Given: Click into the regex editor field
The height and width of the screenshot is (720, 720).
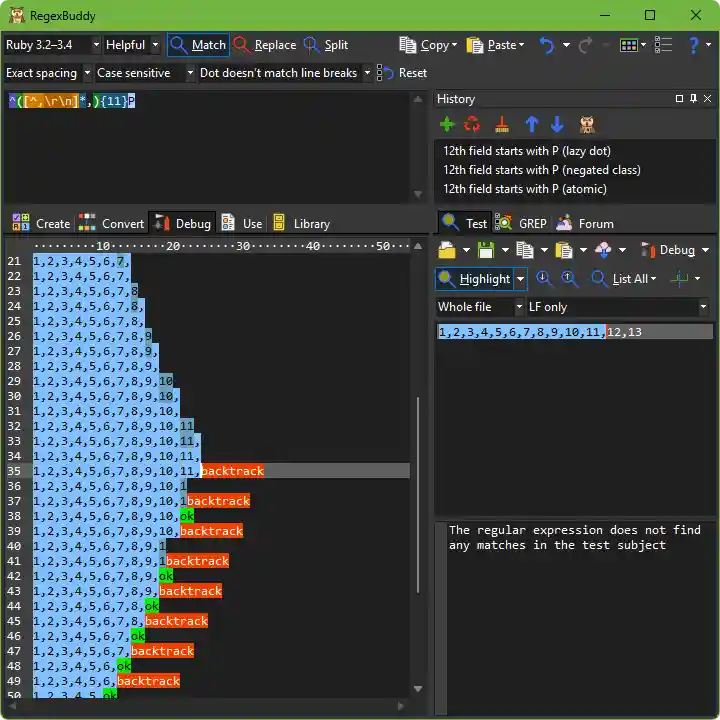Looking at the screenshot, I should [x=209, y=147].
